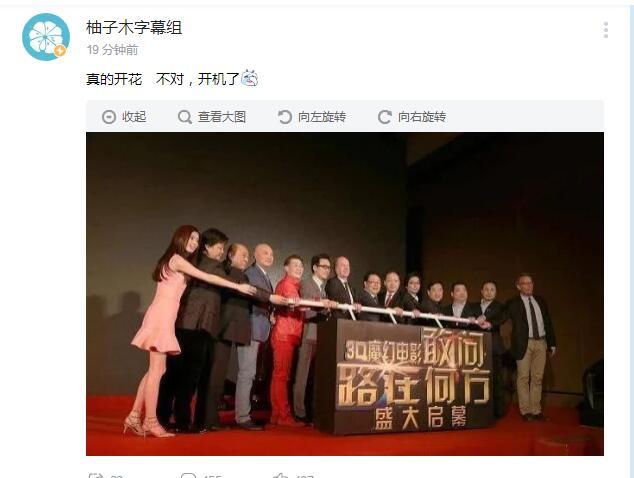The height and width of the screenshot is (478, 634).
Task: Open the three-dot post options menu
Action: (x=606, y=30)
